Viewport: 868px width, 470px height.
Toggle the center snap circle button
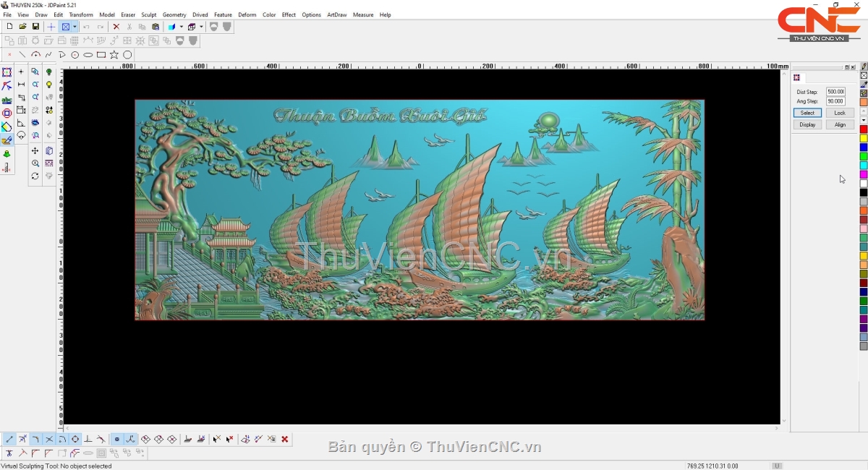[75, 439]
